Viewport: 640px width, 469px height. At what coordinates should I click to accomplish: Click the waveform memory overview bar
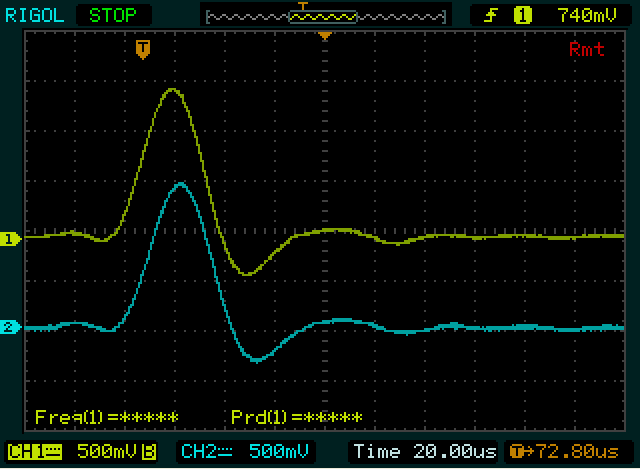coord(326,17)
